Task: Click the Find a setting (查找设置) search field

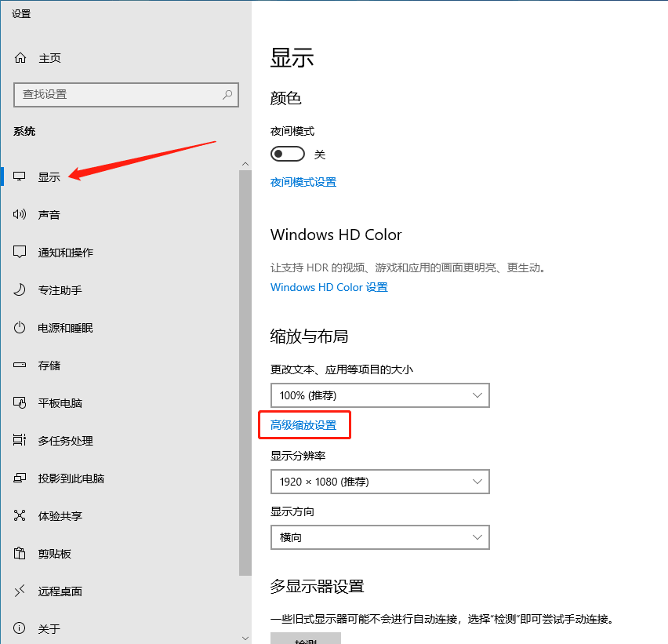Action: [x=118, y=94]
